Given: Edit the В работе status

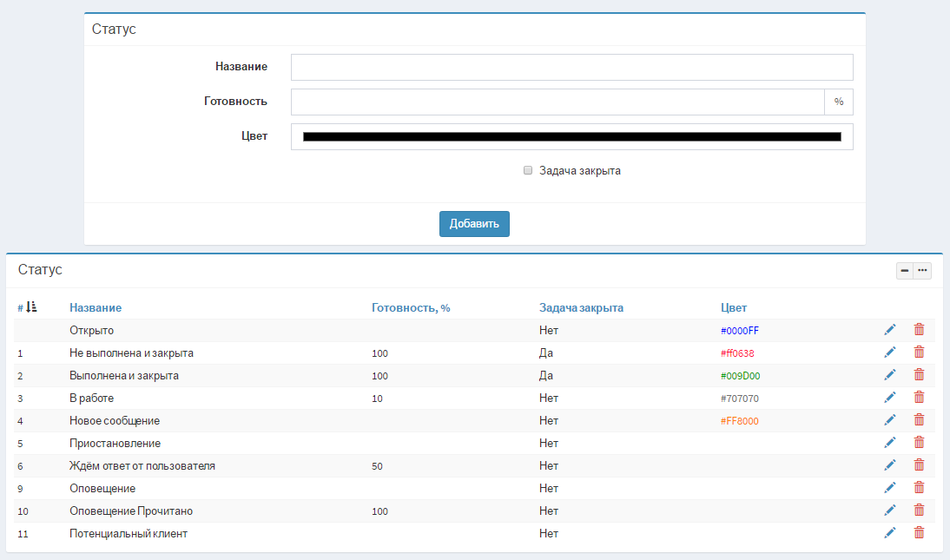Looking at the screenshot, I should click(x=889, y=398).
